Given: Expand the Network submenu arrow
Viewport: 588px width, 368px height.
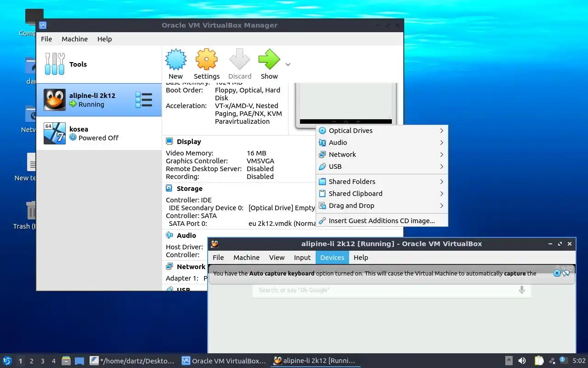Looking at the screenshot, I should 441,155.
